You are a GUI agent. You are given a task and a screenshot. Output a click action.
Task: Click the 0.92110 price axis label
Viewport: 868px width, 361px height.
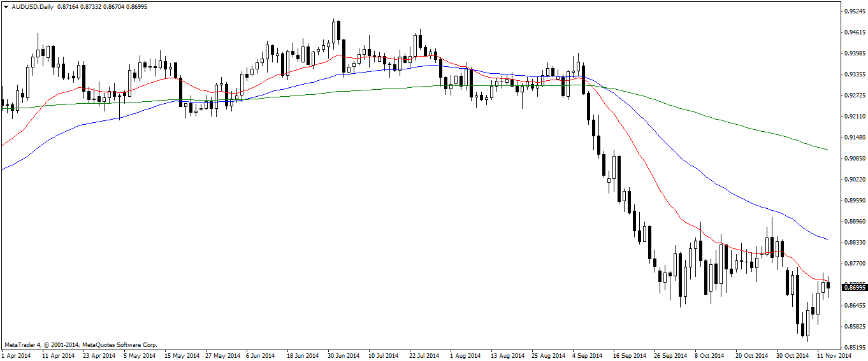click(853, 117)
